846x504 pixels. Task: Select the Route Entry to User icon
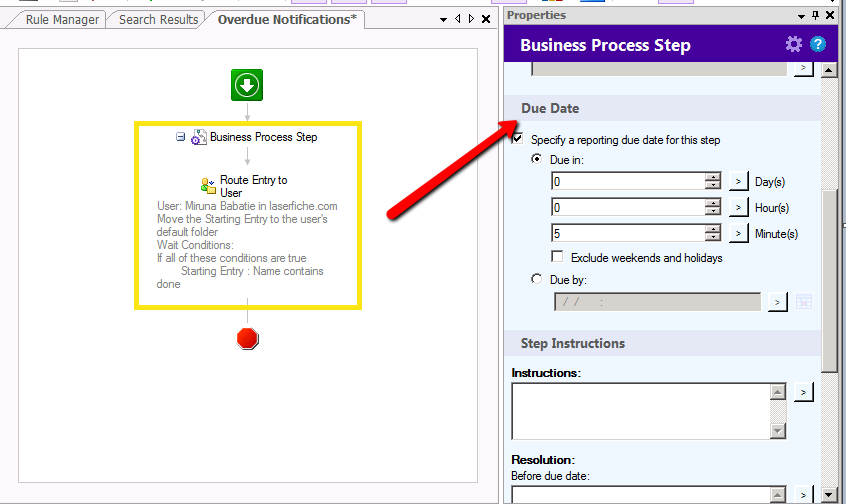coord(208,186)
